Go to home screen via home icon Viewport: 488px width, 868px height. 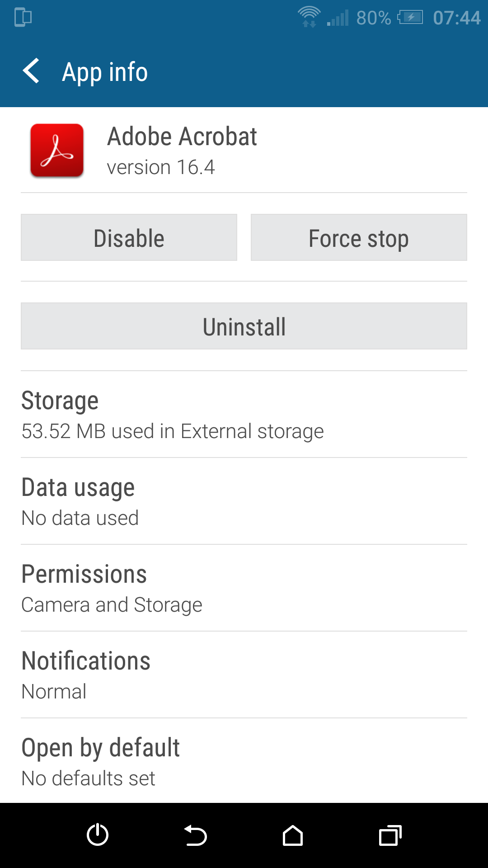[292, 835]
